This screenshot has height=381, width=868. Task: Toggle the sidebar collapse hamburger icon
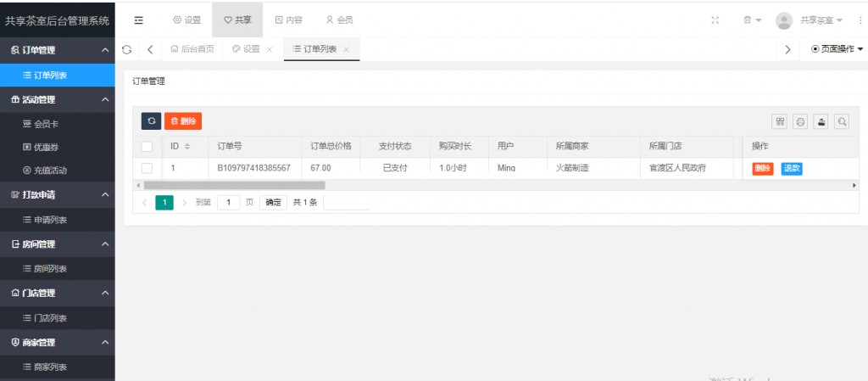(x=139, y=20)
